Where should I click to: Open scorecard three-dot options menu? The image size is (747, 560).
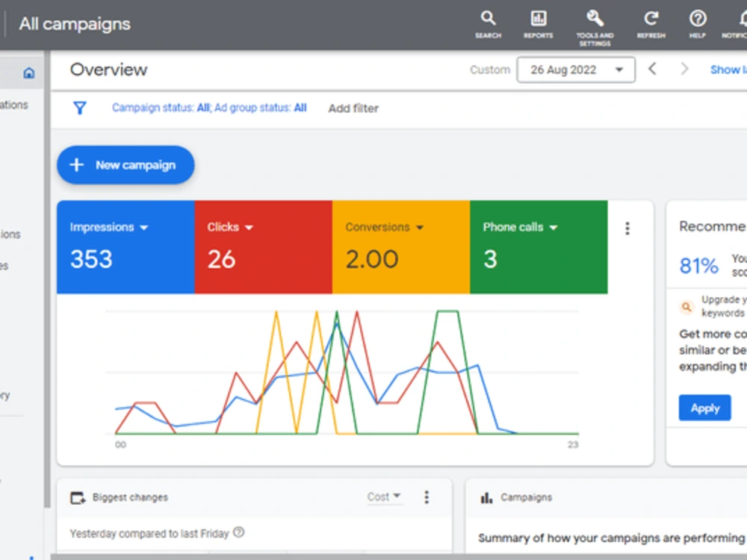pos(627,228)
